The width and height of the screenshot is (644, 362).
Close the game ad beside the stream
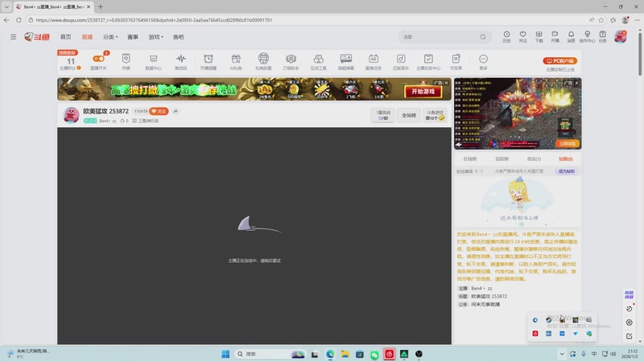[576, 83]
